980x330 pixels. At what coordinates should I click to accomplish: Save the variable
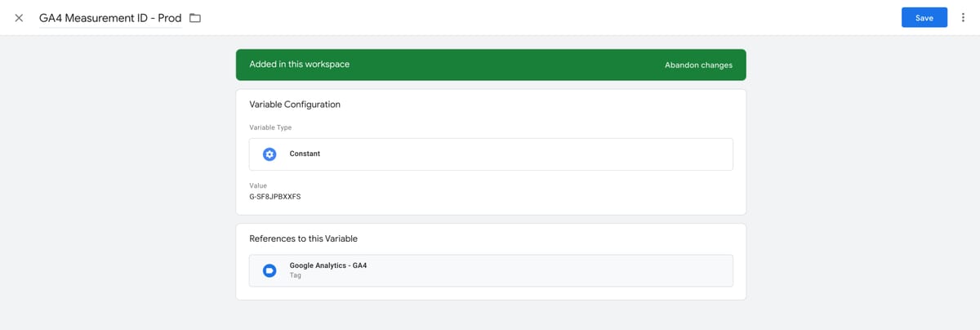pos(924,18)
